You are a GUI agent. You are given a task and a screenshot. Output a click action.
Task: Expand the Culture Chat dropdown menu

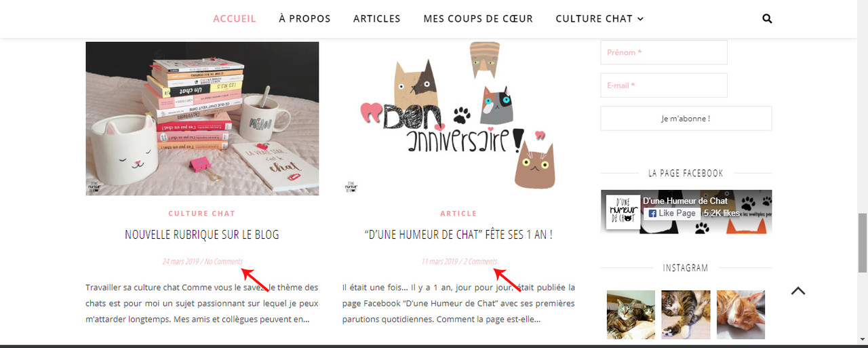(x=599, y=19)
